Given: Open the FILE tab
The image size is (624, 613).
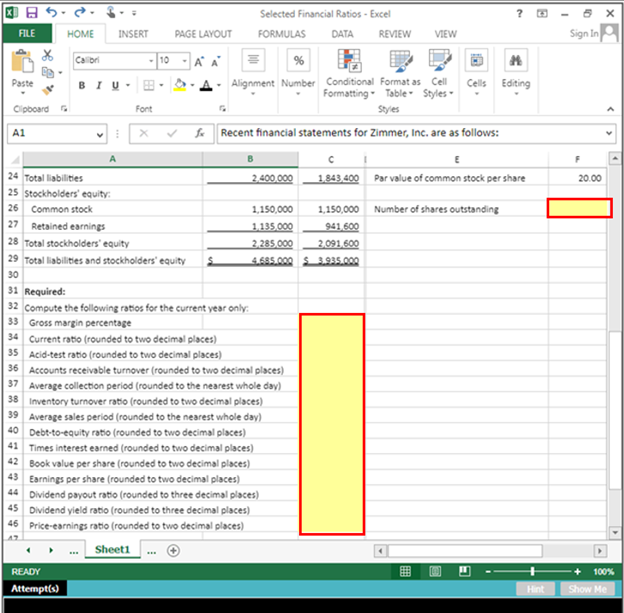Looking at the screenshot, I should (x=27, y=33).
